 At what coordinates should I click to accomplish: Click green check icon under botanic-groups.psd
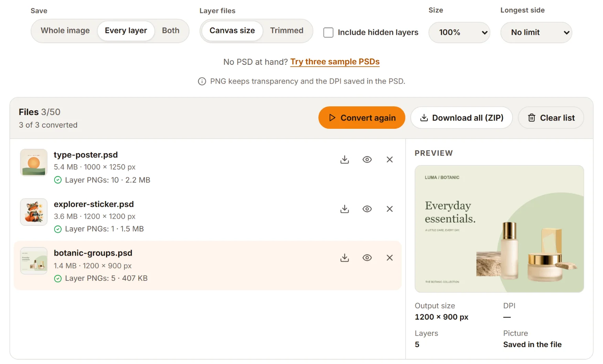click(58, 278)
